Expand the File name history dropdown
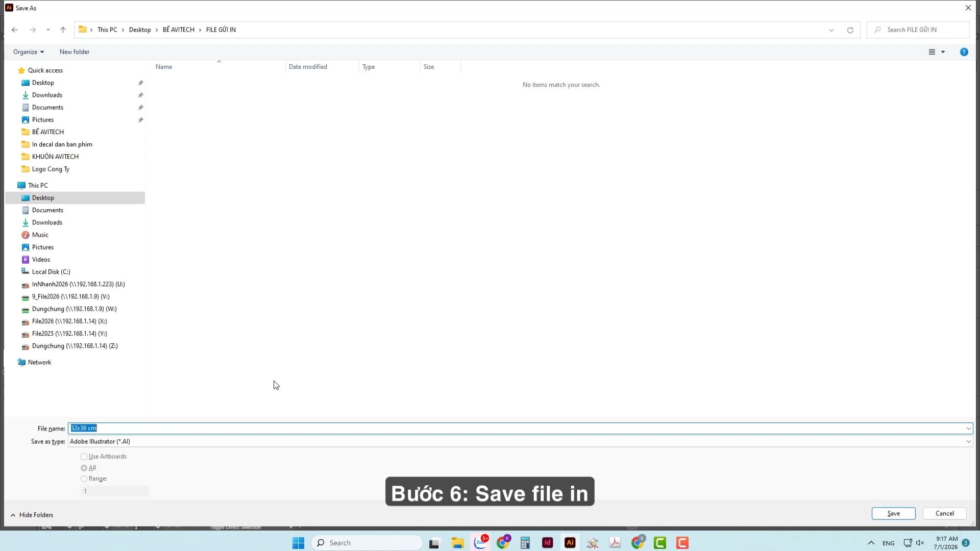980x551 pixels. (968, 429)
